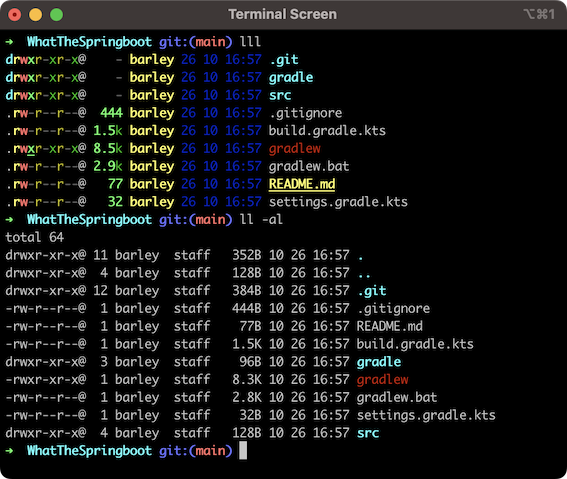Click the cyan '.git' entry in the ll -al output
567x479 pixels.
372,291
